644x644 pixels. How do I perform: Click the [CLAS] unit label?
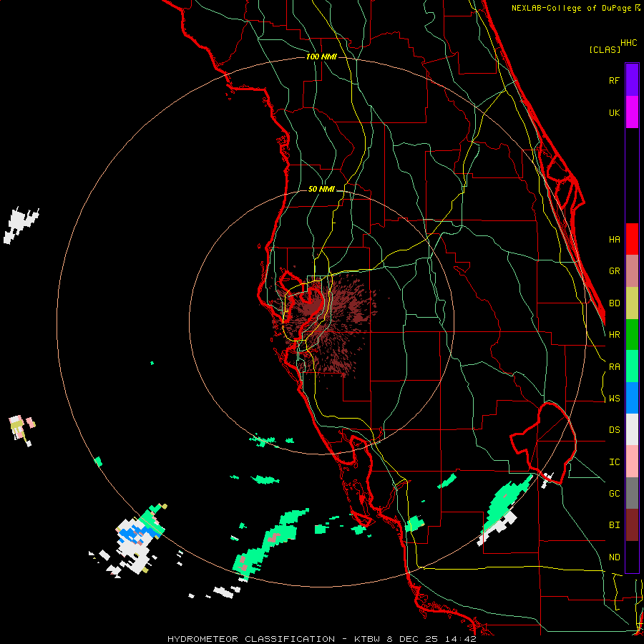tap(605, 50)
